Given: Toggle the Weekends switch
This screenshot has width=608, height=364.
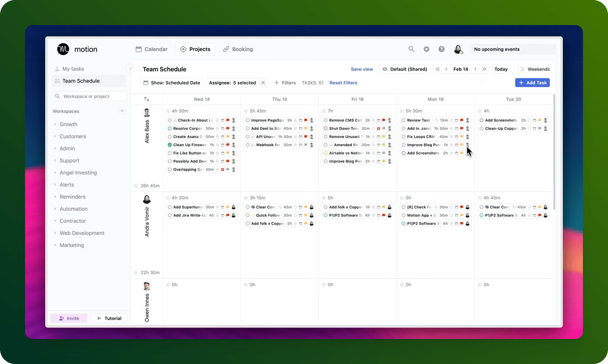Looking at the screenshot, I should tap(521, 69).
